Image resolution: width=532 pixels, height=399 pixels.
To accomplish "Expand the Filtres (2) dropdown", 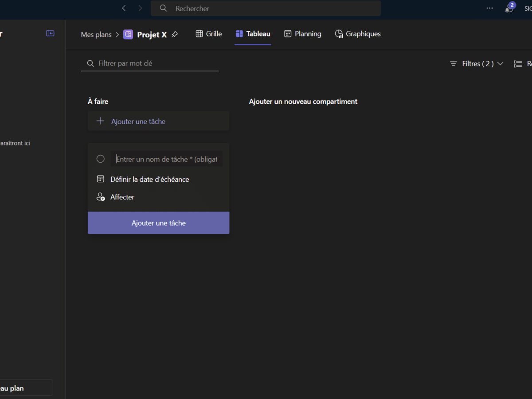I will (x=477, y=64).
